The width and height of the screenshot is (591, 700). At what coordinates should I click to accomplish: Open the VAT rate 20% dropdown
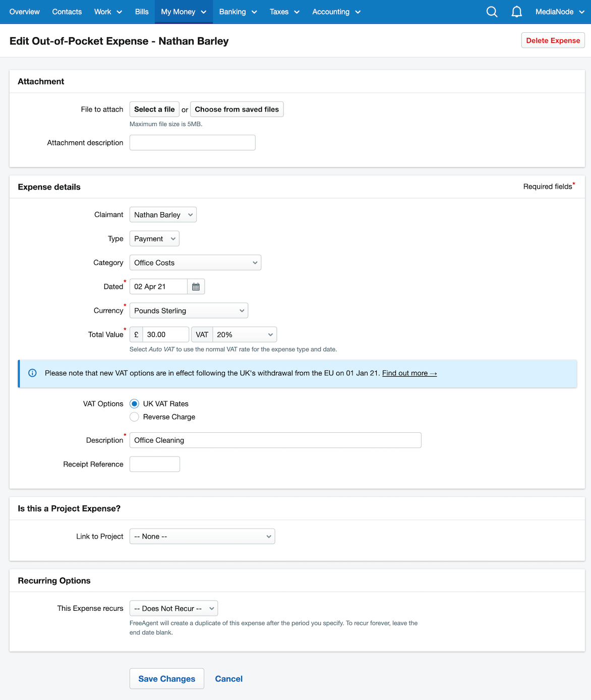[245, 334]
